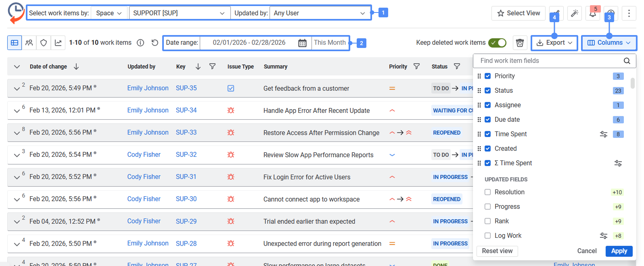
Task: Open the three-dot more options menu
Action: (x=629, y=13)
